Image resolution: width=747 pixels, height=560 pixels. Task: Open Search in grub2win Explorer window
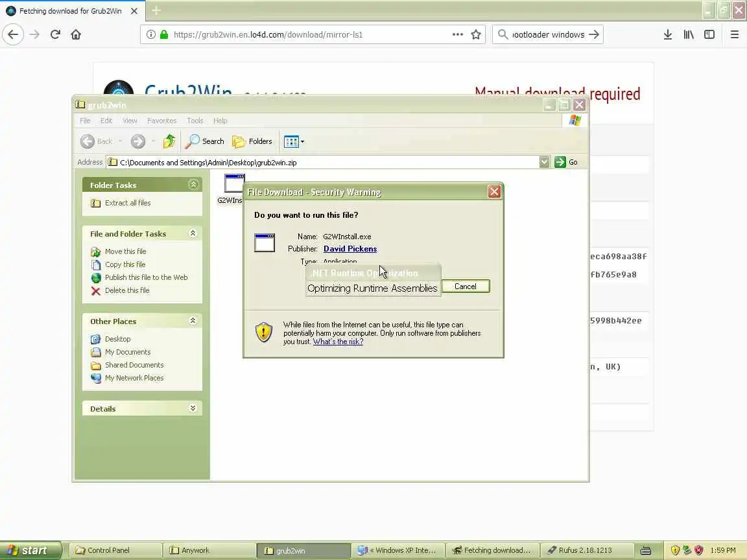tap(205, 141)
